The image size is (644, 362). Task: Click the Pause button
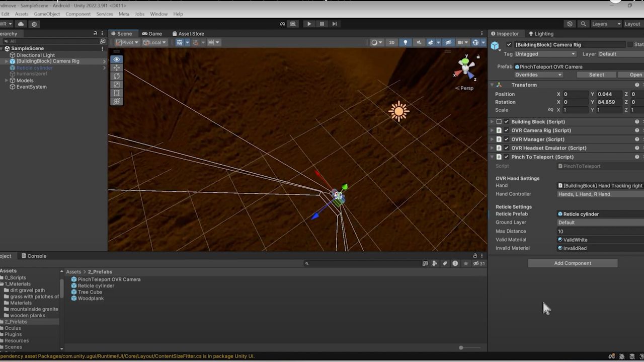coord(322,24)
